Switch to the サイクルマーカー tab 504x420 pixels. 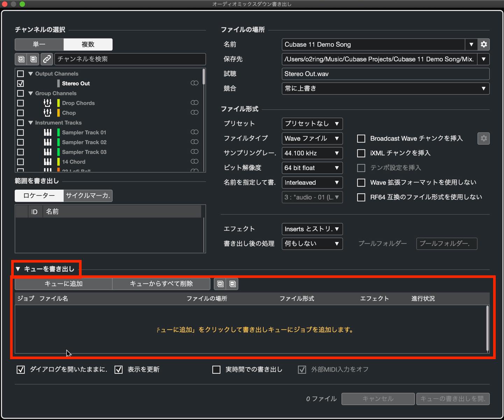(x=88, y=196)
